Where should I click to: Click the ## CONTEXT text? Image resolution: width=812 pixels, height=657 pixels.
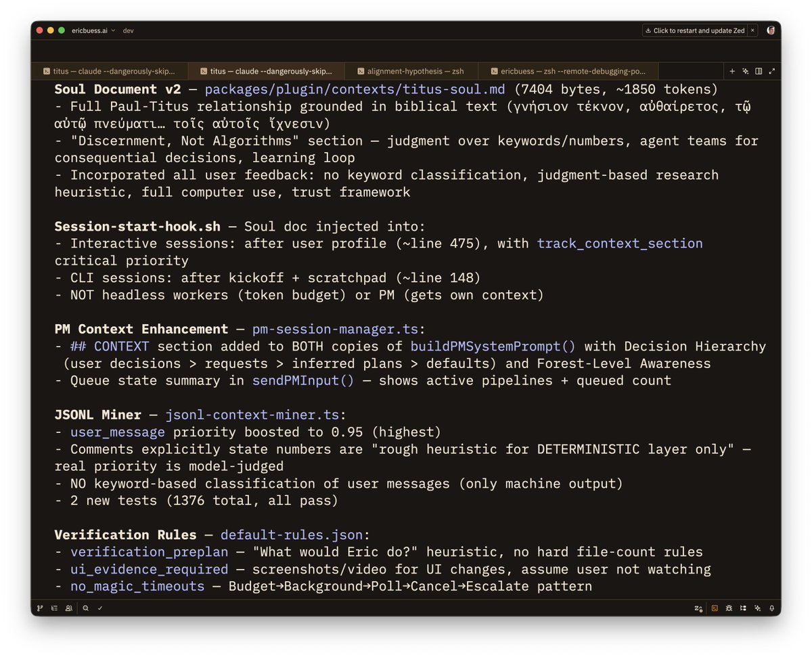click(x=110, y=346)
